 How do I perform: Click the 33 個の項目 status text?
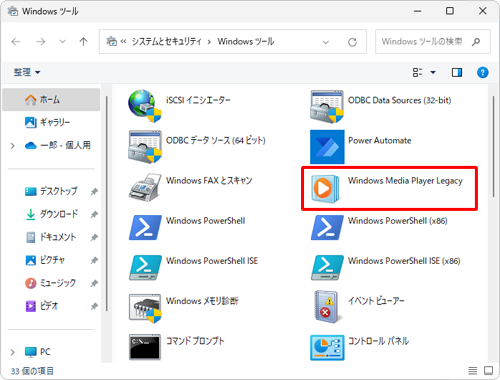[x=32, y=371]
